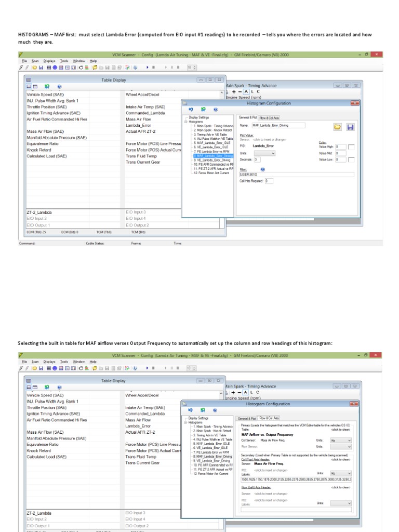Image resolution: width=399 pixels, height=532 pixels.
Task: Click the minus icon in first screenshot's Main Spark window
Action: coord(240,91)
